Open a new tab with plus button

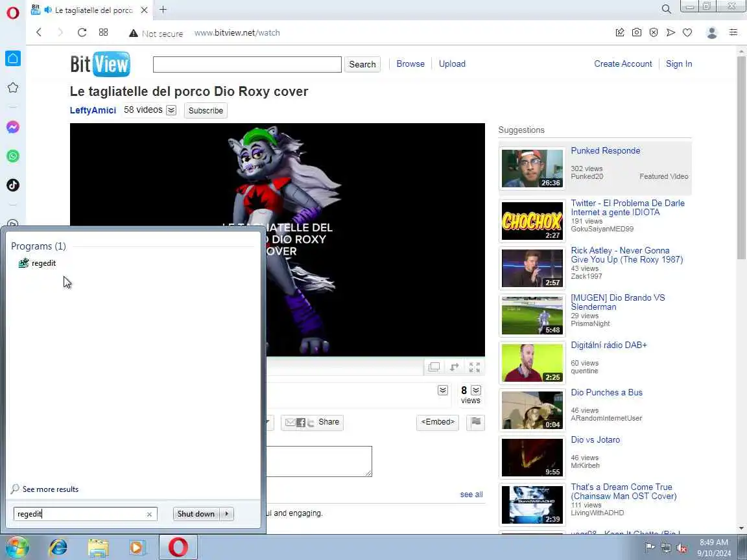[163, 10]
